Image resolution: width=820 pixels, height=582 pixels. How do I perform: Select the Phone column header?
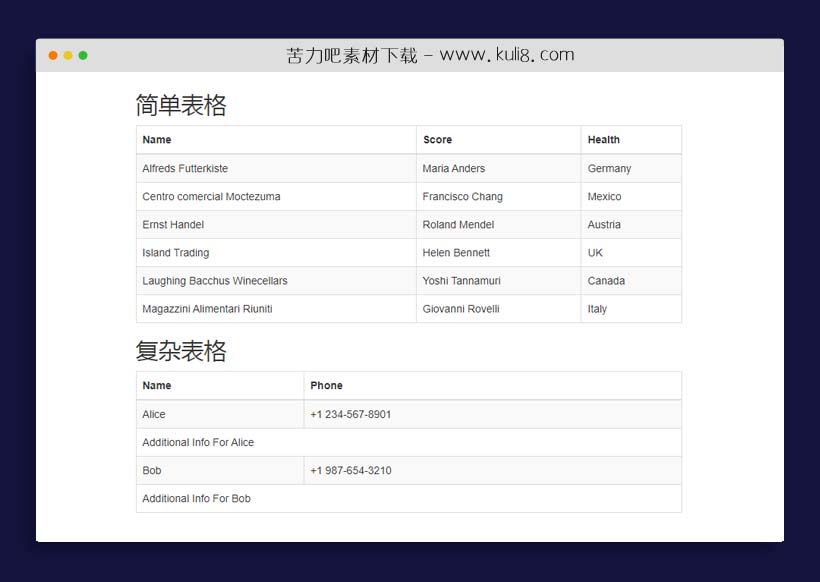click(x=325, y=385)
